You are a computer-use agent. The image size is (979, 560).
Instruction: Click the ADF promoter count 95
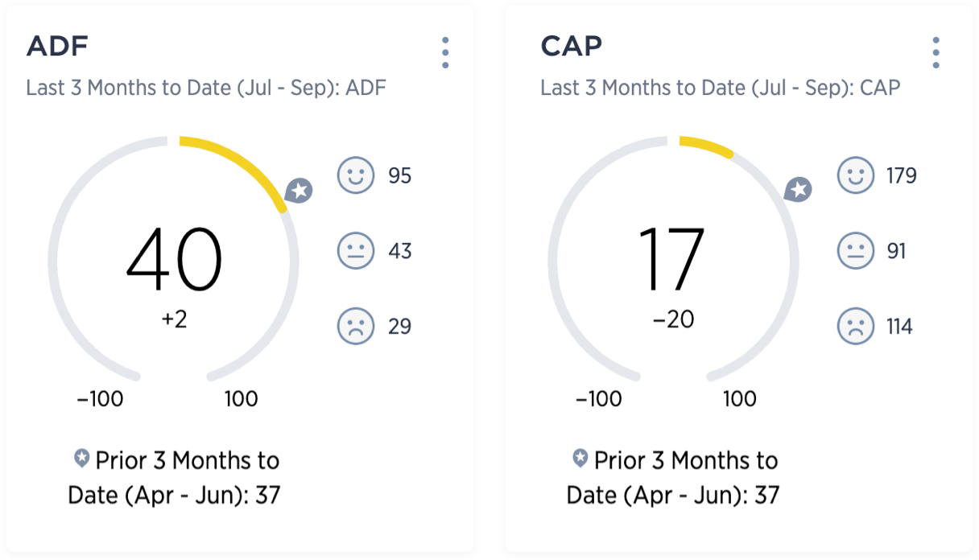click(399, 176)
